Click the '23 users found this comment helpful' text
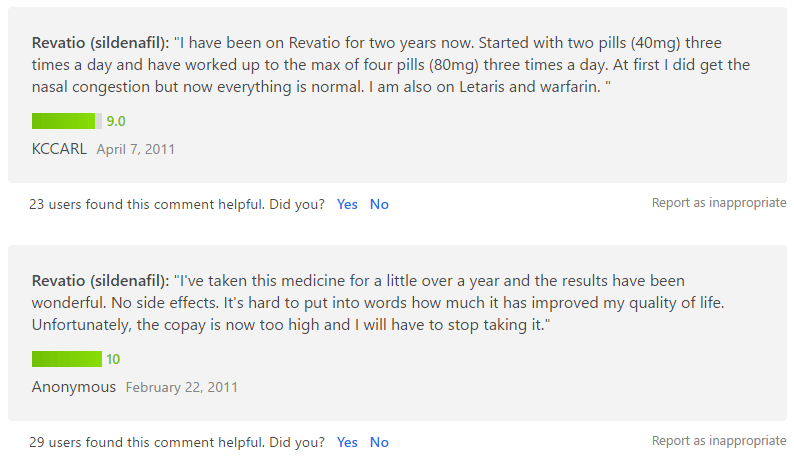794x461 pixels. click(x=177, y=204)
